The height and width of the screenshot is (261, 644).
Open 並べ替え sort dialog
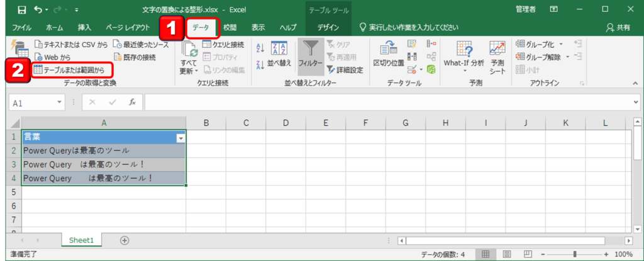pos(279,54)
